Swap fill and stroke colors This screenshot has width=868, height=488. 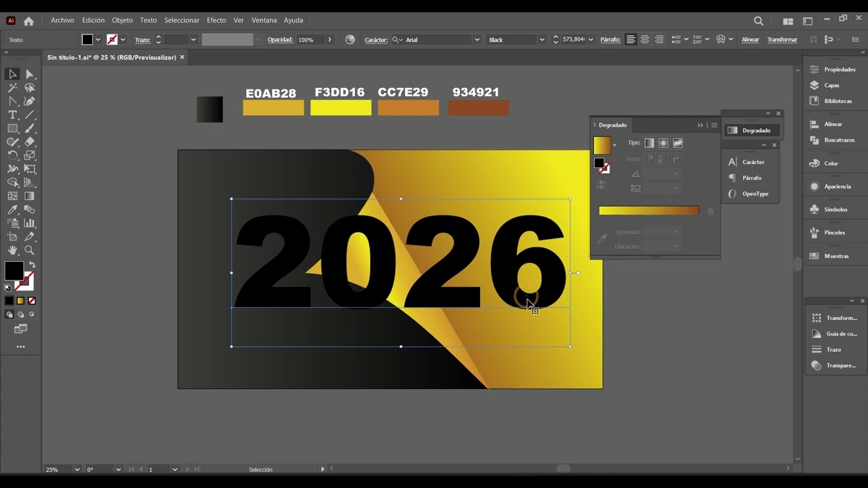(x=31, y=265)
